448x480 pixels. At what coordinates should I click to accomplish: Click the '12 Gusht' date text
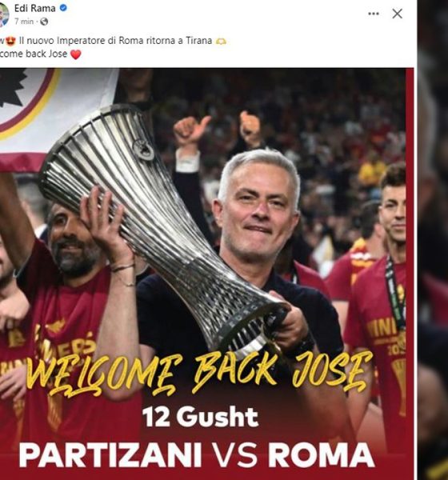(x=201, y=417)
